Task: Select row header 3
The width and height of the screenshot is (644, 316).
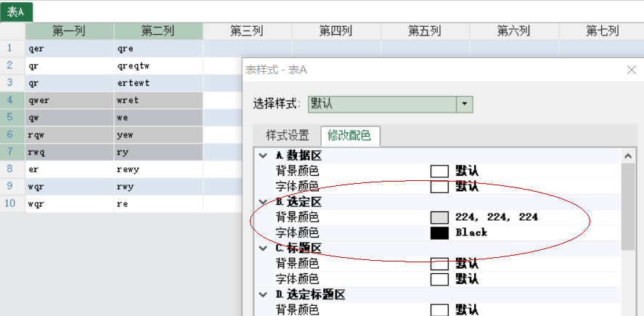Action: pyautogui.click(x=12, y=83)
